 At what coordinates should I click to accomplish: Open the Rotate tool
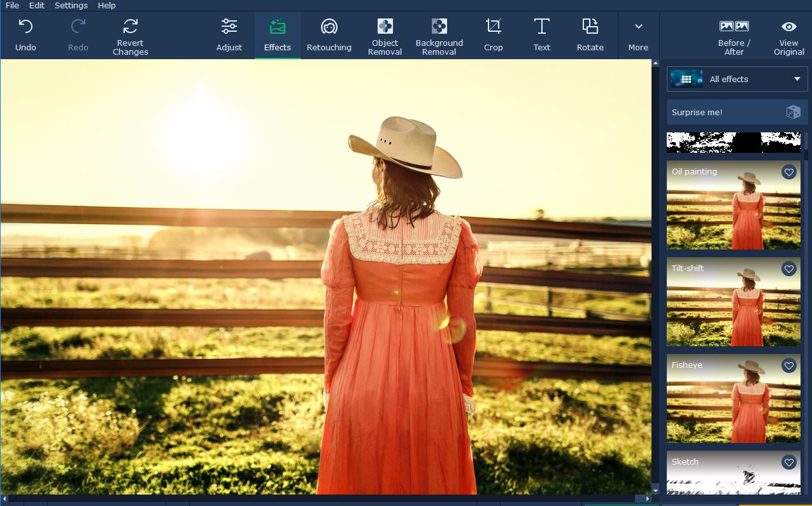tap(590, 35)
